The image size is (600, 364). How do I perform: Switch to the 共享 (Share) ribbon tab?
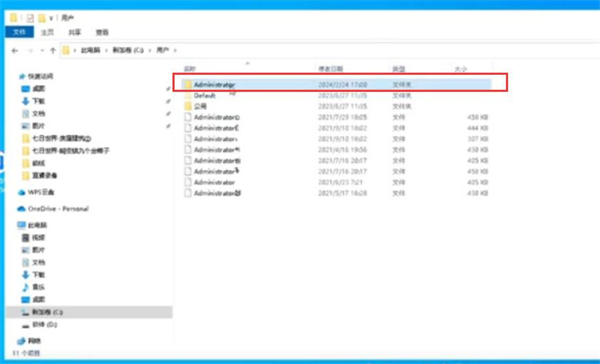pos(75,32)
